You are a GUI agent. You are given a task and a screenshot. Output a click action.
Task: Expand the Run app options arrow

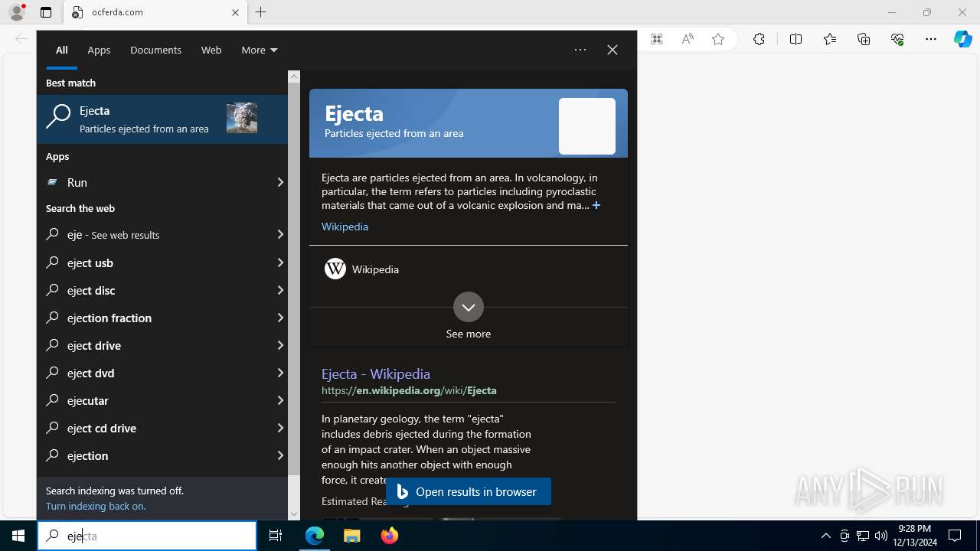pyautogui.click(x=280, y=182)
